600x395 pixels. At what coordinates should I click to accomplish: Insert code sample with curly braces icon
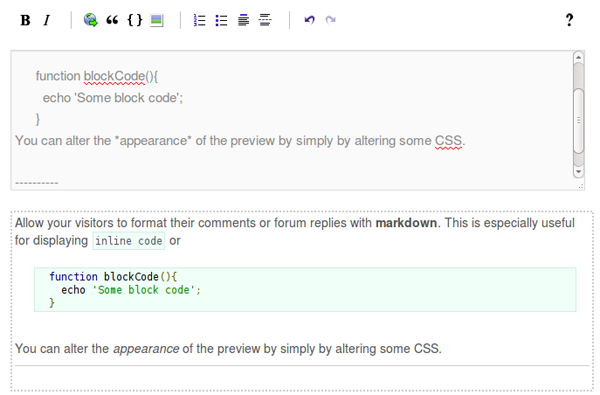click(135, 20)
